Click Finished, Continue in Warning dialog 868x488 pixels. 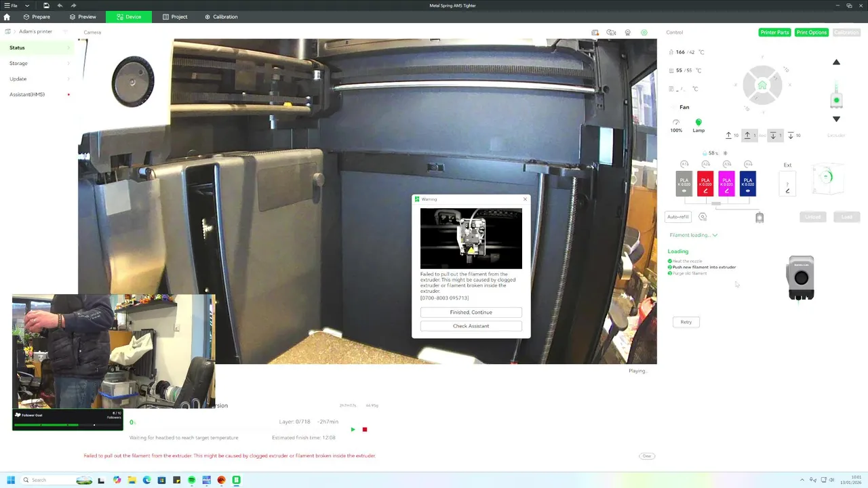coord(471,312)
